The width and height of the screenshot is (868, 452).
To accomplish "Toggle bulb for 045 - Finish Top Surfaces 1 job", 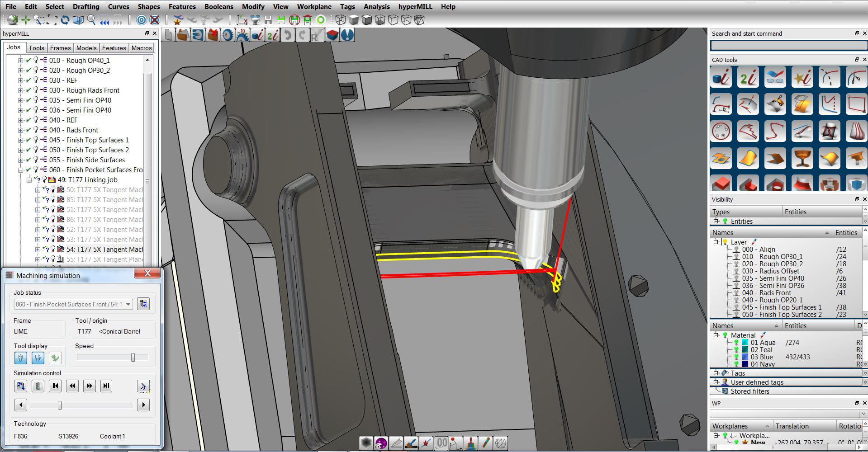I will (x=36, y=140).
